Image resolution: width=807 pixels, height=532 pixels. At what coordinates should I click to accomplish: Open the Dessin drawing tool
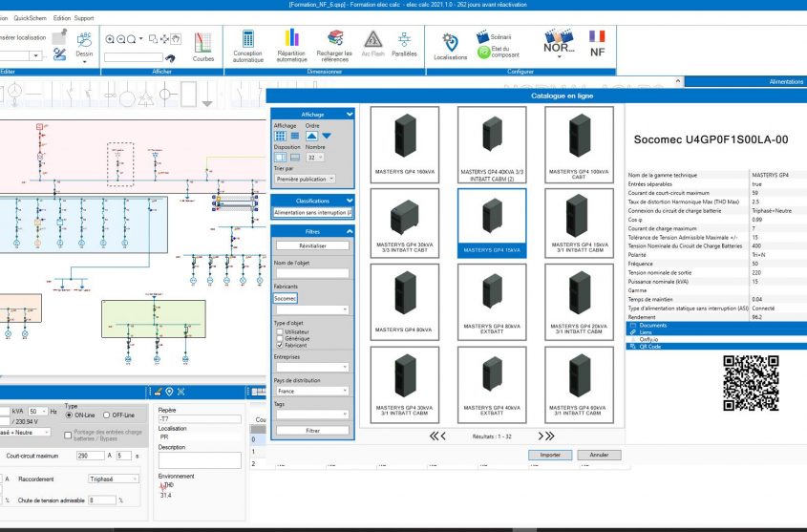(84, 46)
